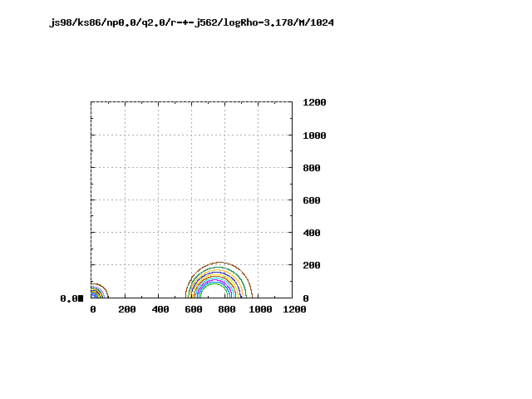The height and width of the screenshot is (399, 532).
Task: Select the x-axis tick label 800
Action: click(227, 309)
